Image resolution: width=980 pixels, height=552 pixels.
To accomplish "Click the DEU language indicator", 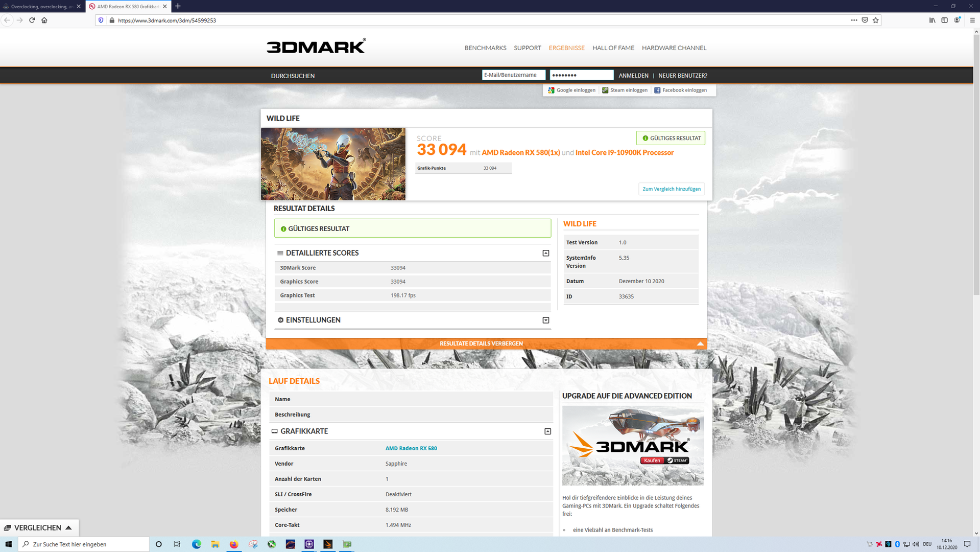I will (x=927, y=544).
